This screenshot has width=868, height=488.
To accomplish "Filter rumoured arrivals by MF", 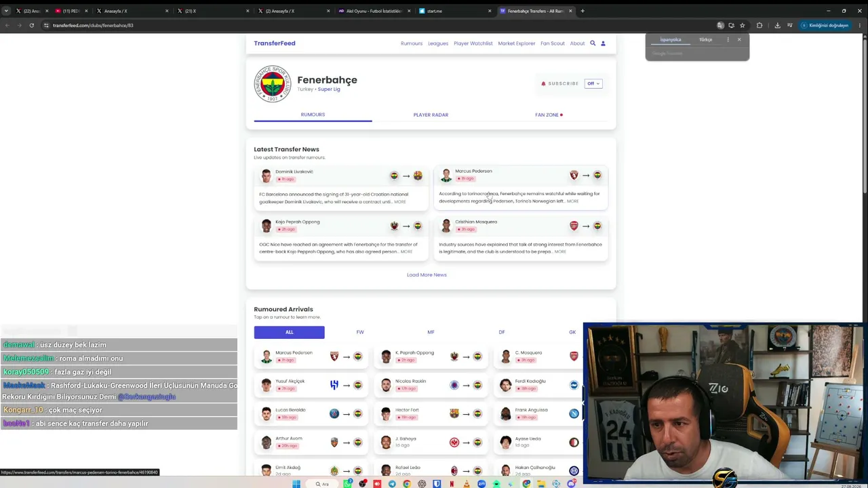I will point(431,332).
